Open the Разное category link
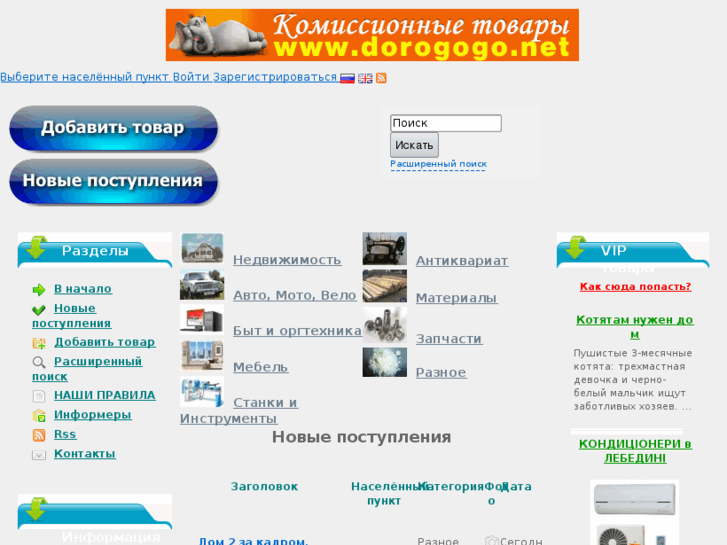 441,372
